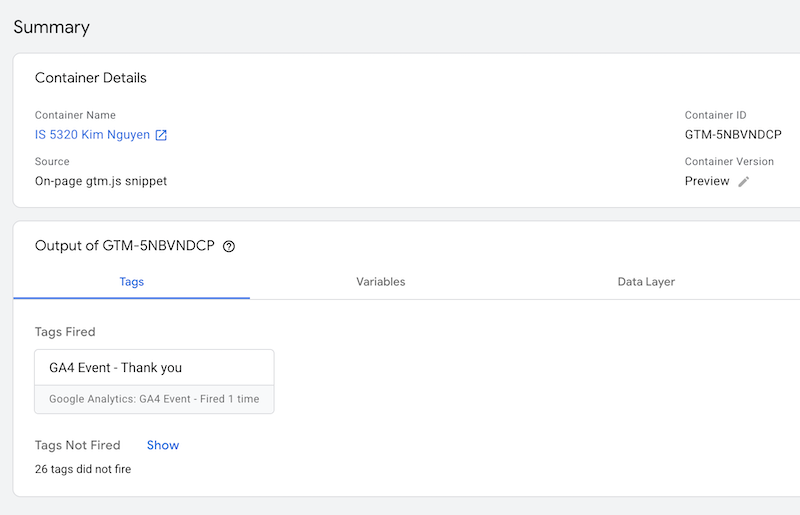Click the Preview container version text
This screenshot has height=515, width=800.
pyautogui.click(x=707, y=181)
